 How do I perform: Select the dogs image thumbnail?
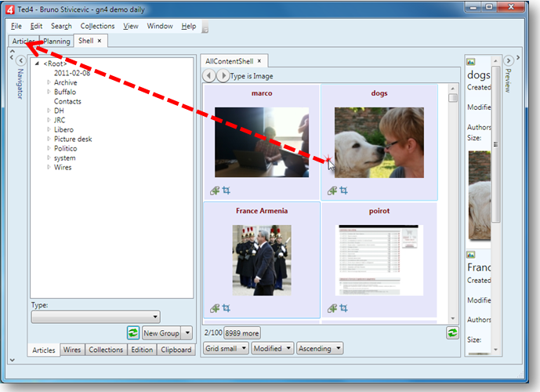[379, 142]
